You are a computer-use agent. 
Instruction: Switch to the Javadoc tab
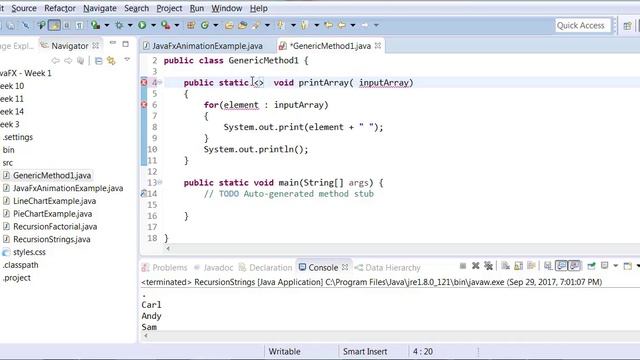pyautogui.click(x=213, y=268)
